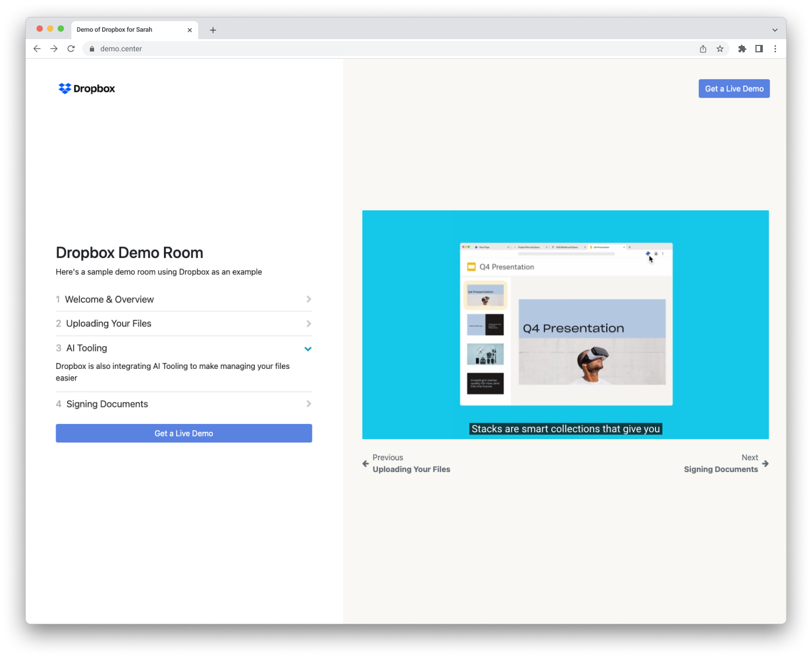
Task: Click the lock icon in address bar
Action: pos(92,49)
